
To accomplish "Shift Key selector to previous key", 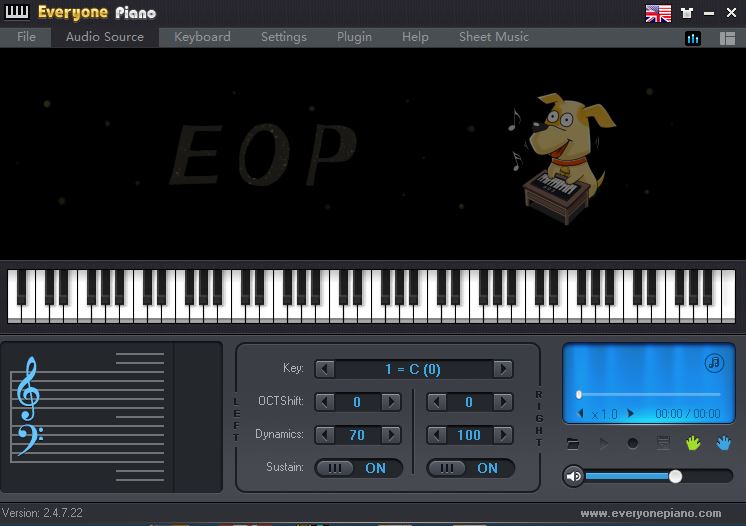I will click(x=325, y=369).
